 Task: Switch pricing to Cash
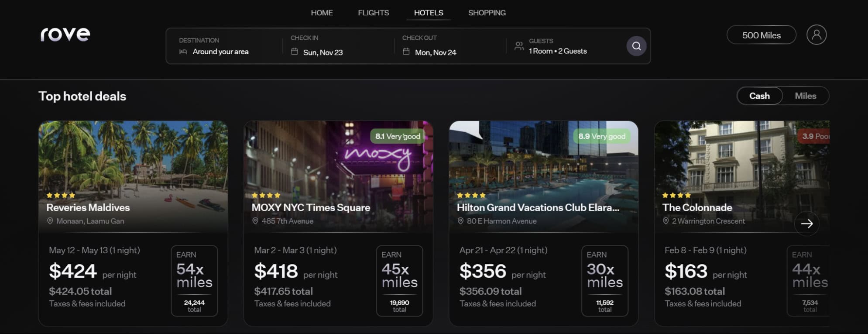(x=759, y=96)
